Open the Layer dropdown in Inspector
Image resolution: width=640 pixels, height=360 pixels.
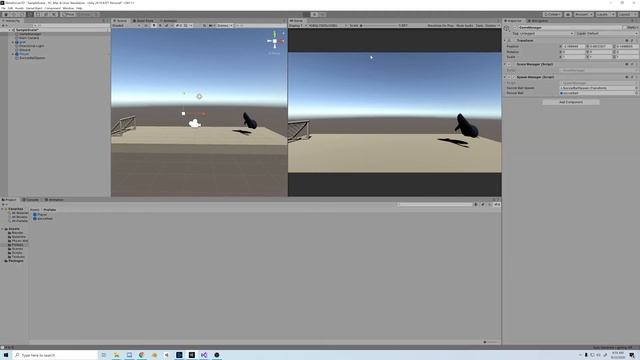tap(612, 33)
